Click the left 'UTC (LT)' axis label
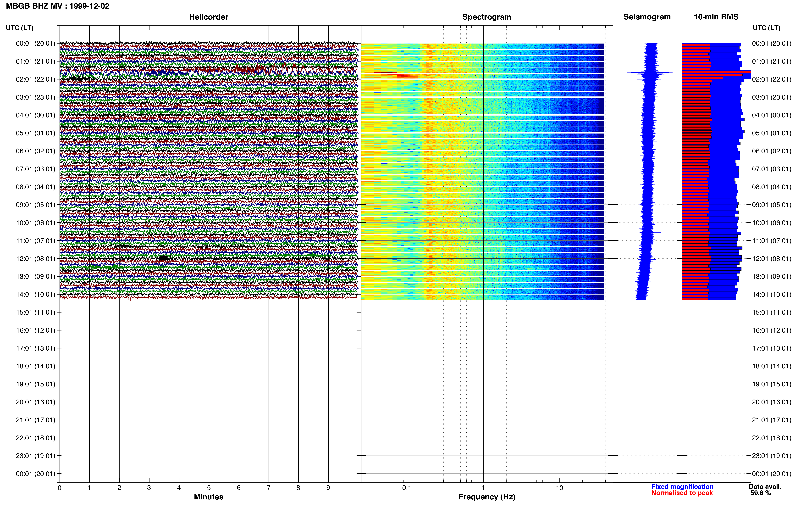 tap(19, 28)
